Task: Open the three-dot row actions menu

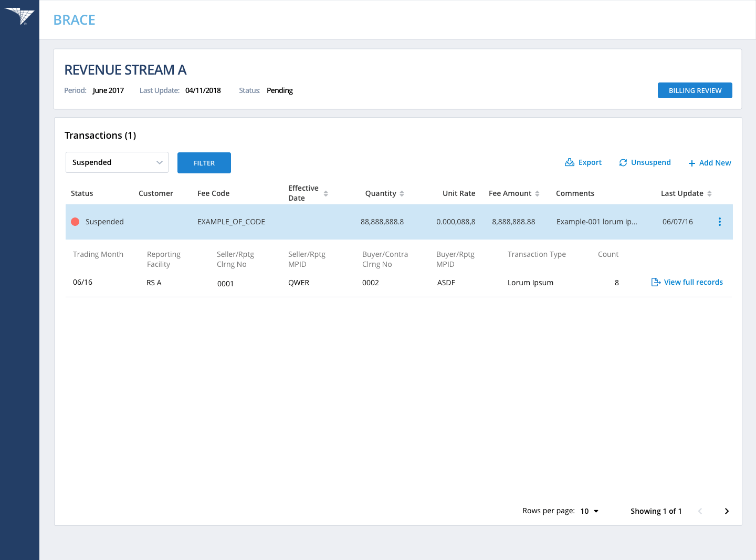Action: tap(720, 222)
